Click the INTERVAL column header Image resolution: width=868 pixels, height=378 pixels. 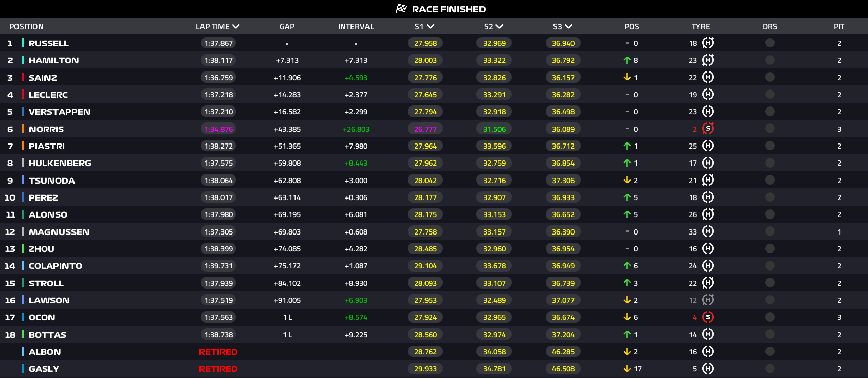tap(356, 26)
